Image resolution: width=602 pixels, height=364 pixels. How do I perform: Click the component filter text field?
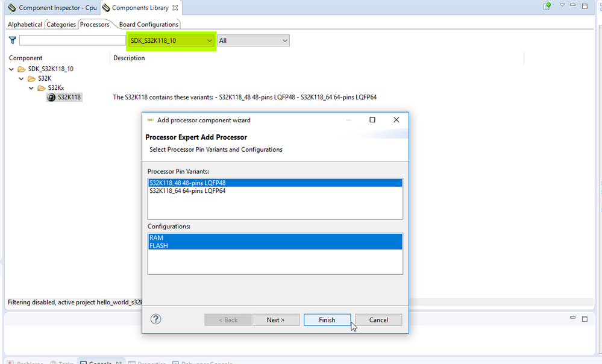[73, 40]
